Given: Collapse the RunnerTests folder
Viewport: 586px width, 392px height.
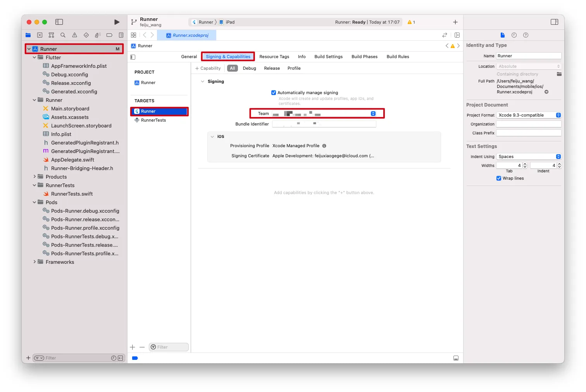Looking at the screenshot, I should pos(34,186).
